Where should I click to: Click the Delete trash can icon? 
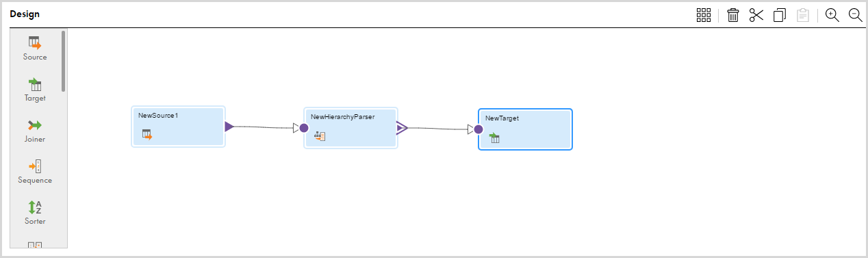(x=733, y=15)
